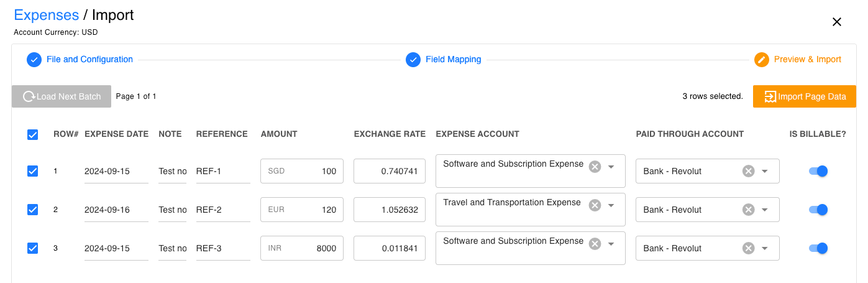Click the EXPENSE ACCOUNT column header
The width and height of the screenshot is (868, 283).
pyautogui.click(x=477, y=134)
